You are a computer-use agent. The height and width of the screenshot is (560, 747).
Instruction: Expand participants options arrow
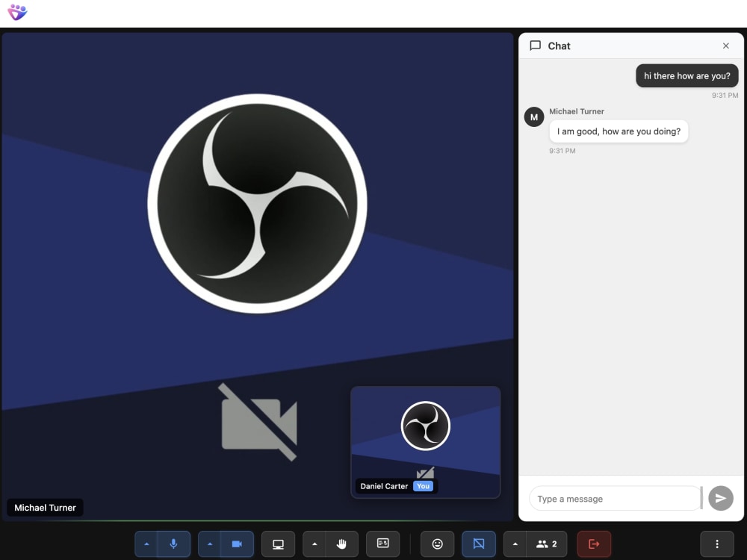click(x=515, y=544)
